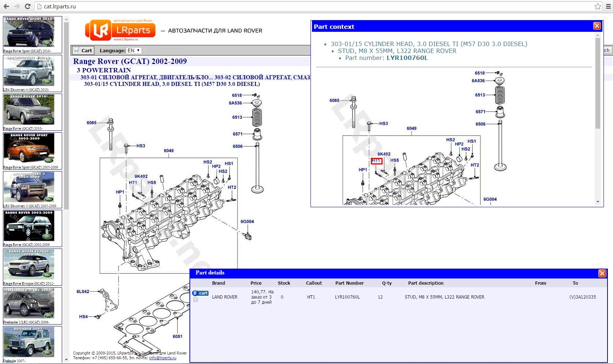
Task: Click callout HS5 in main diagram
Action: pyautogui.click(x=152, y=183)
